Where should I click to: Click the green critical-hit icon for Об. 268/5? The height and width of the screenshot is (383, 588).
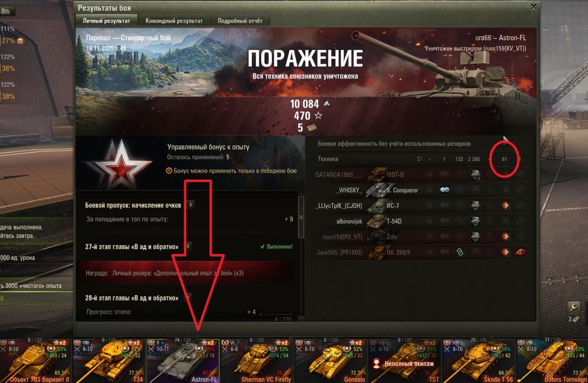coord(460,252)
